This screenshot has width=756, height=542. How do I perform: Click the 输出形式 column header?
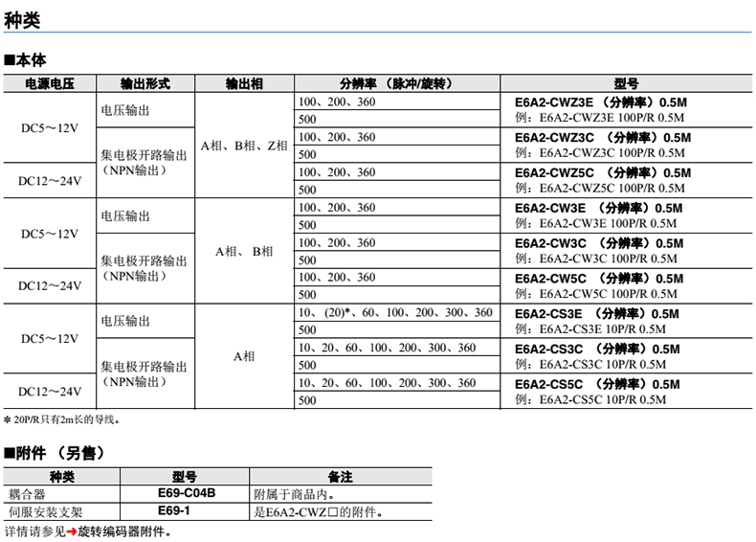coord(145,84)
